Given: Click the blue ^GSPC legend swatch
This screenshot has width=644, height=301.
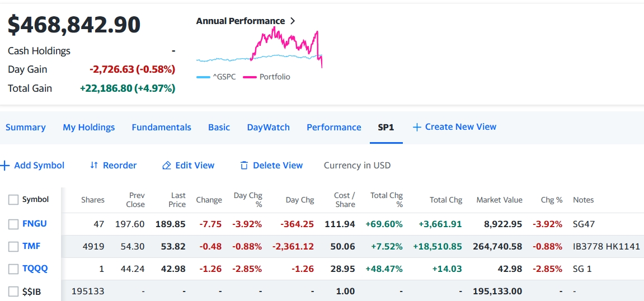Looking at the screenshot, I should coord(203,77).
